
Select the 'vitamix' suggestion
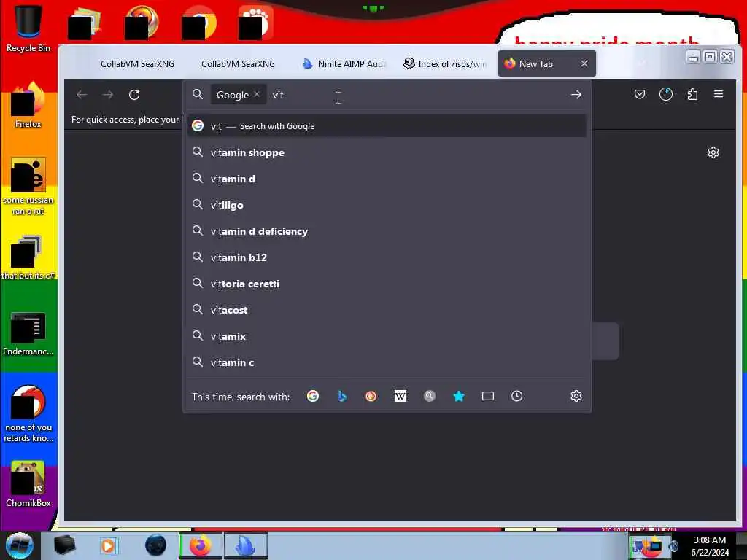pos(387,336)
